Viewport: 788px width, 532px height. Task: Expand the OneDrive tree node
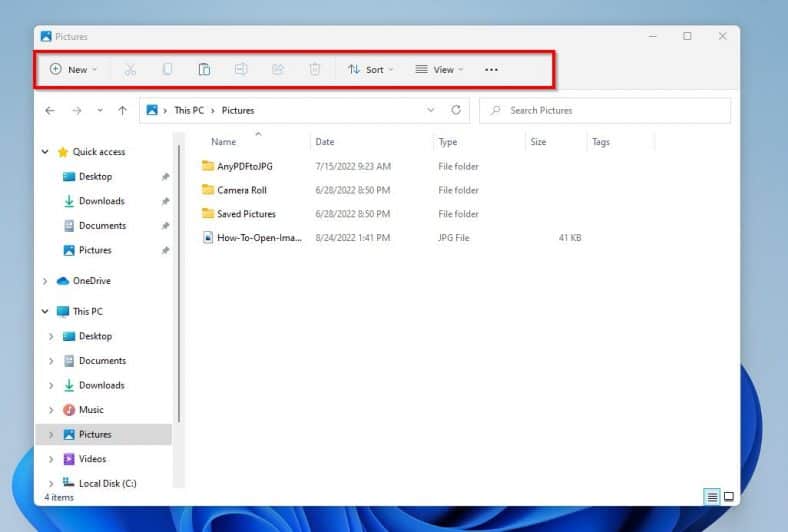[46, 281]
